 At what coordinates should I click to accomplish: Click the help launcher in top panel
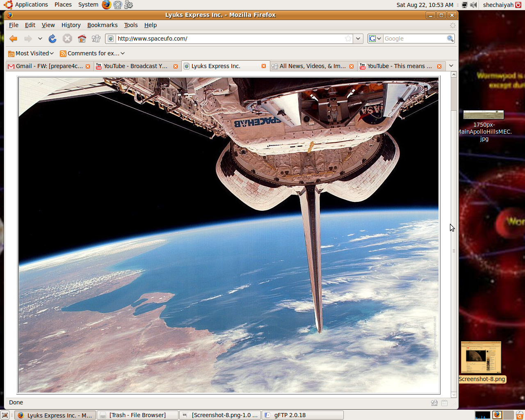tap(118, 5)
